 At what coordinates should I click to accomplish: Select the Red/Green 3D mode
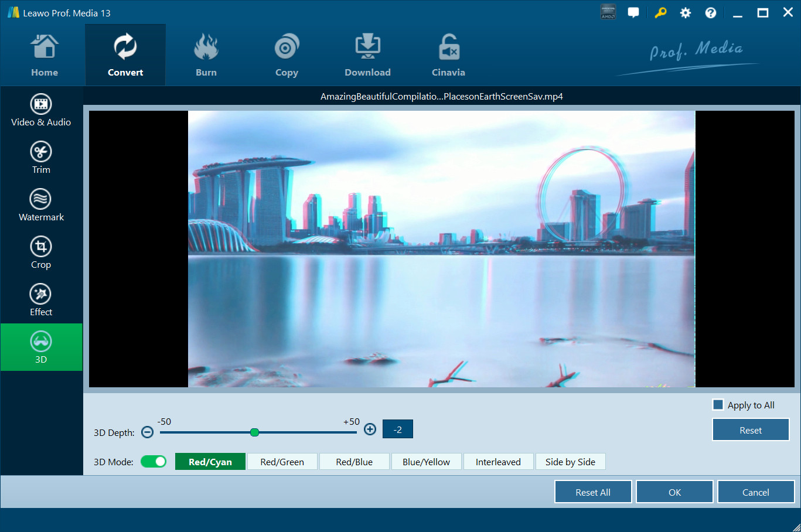click(x=282, y=462)
